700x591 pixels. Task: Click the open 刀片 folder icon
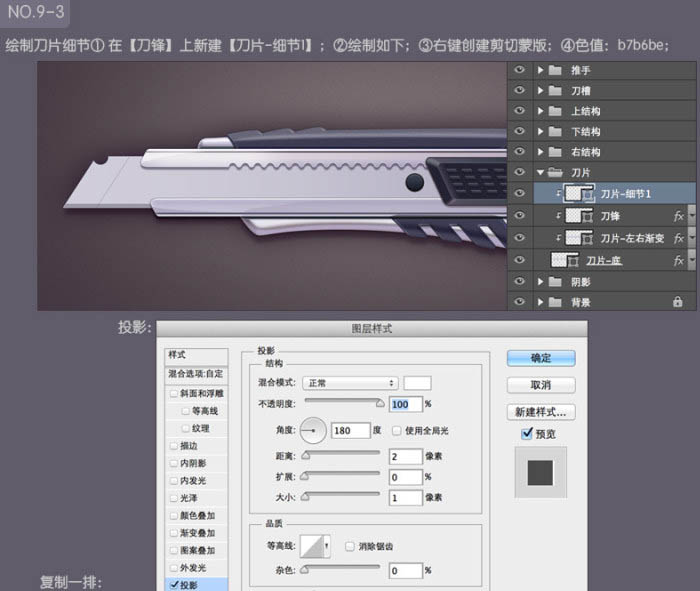tap(555, 172)
